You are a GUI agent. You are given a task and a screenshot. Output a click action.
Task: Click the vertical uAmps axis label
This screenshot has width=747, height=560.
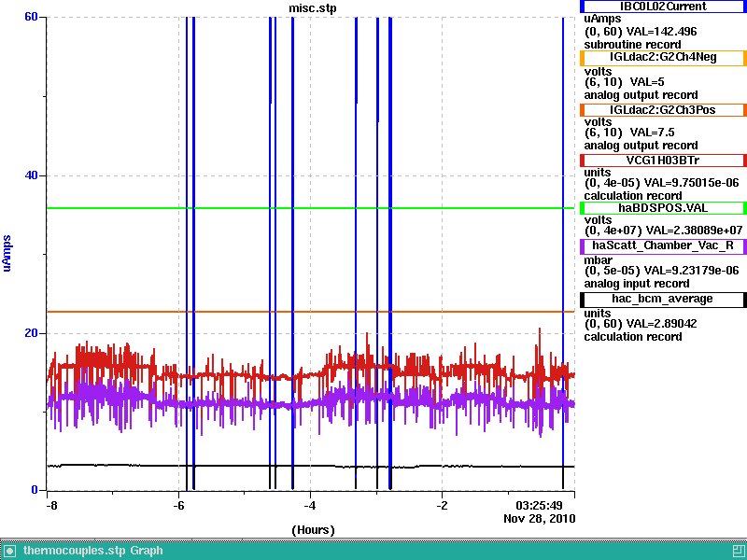coord(7,253)
